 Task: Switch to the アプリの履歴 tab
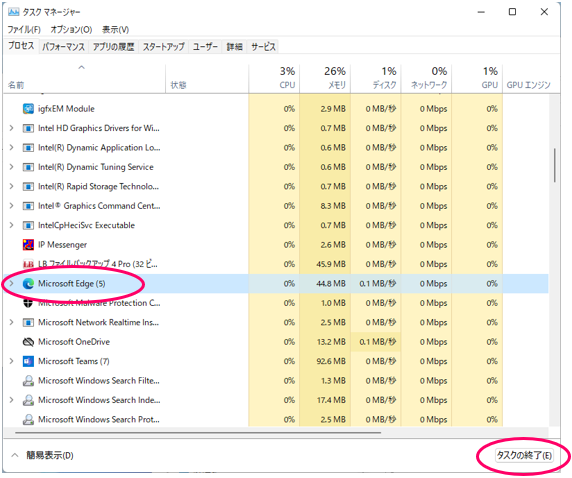(113, 47)
